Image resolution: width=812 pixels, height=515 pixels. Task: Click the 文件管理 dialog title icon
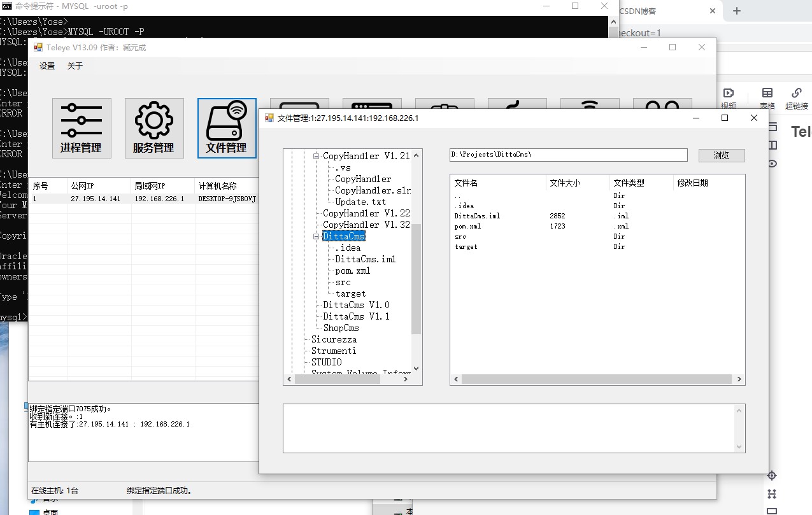point(269,118)
